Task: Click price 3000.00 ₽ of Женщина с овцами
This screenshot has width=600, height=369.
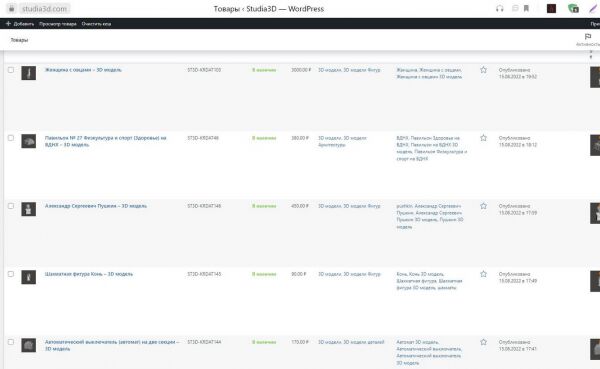Action: coord(301,70)
